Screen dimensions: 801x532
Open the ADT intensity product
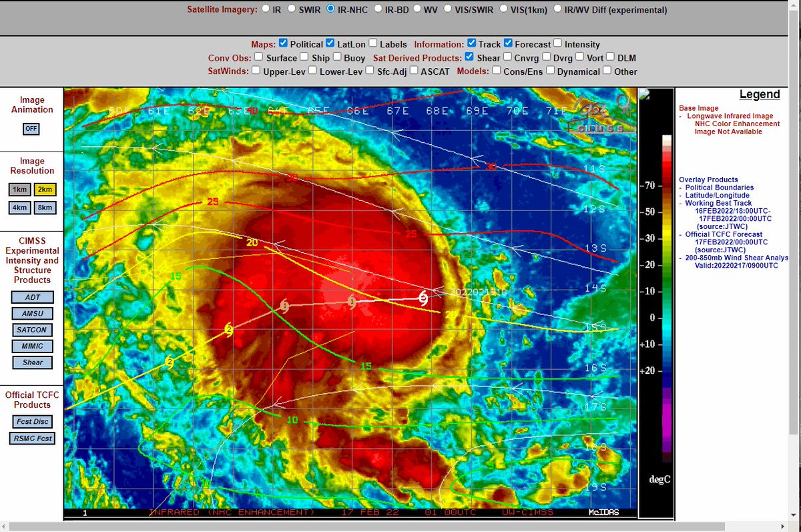32,297
